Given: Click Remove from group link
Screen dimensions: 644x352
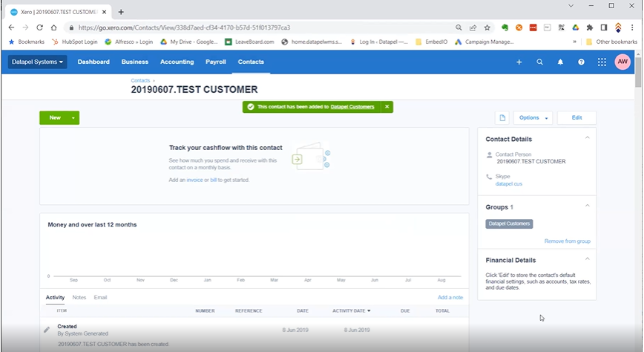Looking at the screenshot, I should coord(567,241).
